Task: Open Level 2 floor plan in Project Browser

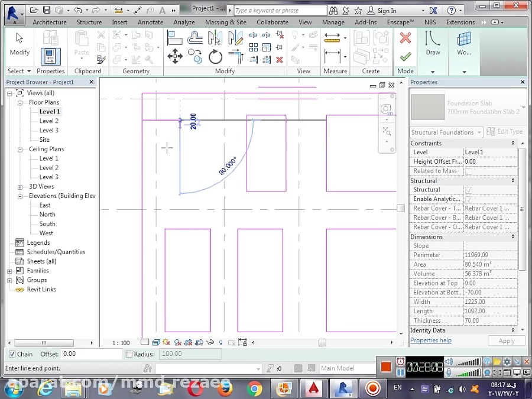Action: (x=49, y=121)
